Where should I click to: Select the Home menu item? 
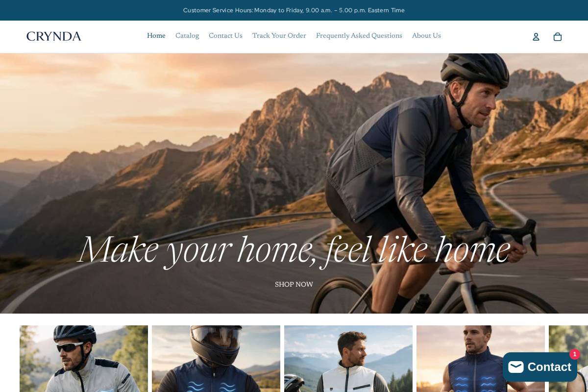click(x=156, y=36)
